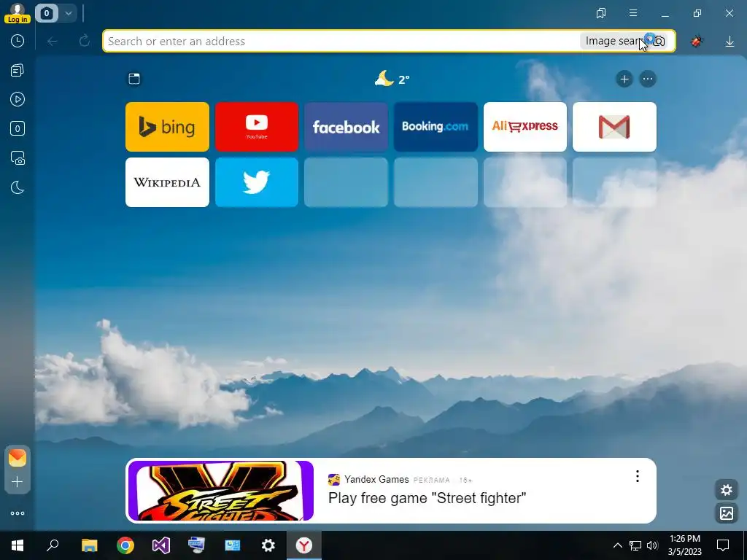Open the notification center icon
Screen dimensions: 747x560
[723, 545]
